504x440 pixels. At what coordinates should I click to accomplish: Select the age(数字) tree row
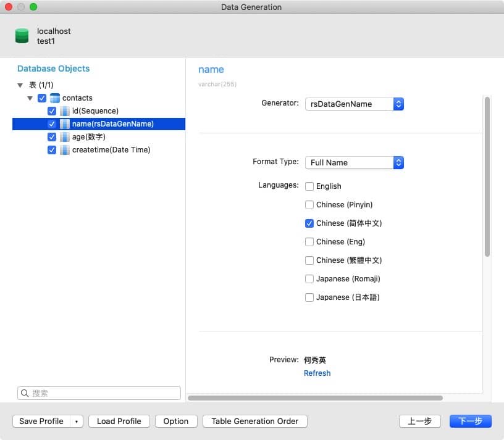99,137
